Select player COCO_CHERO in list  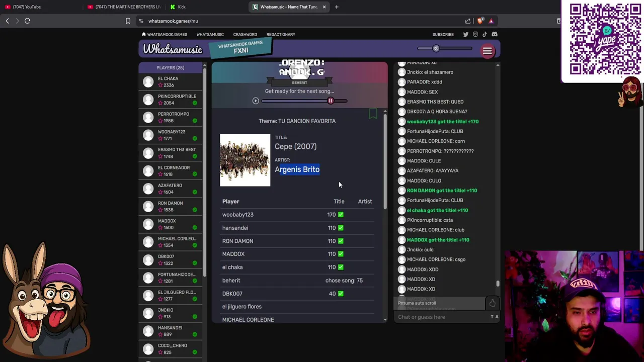click(170, 349)
